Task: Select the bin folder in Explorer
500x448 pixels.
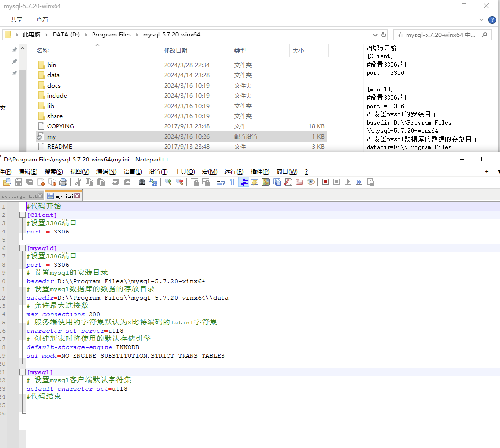Action: pos(51,65)
